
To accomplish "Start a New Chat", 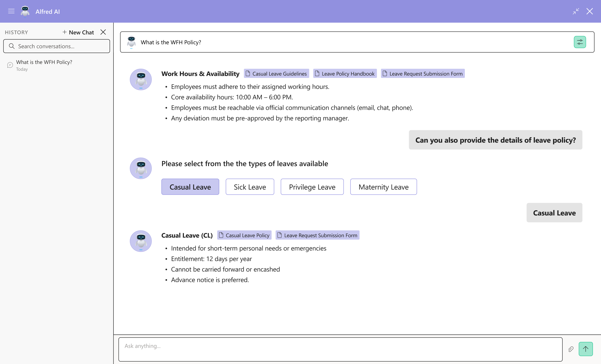I will pos(78,32).
